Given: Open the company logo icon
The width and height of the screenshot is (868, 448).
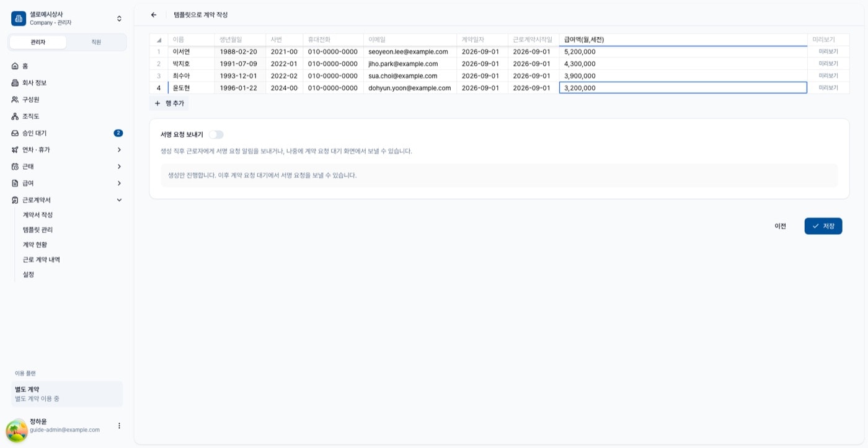Looking at the screenshot, I should [19, 19].
